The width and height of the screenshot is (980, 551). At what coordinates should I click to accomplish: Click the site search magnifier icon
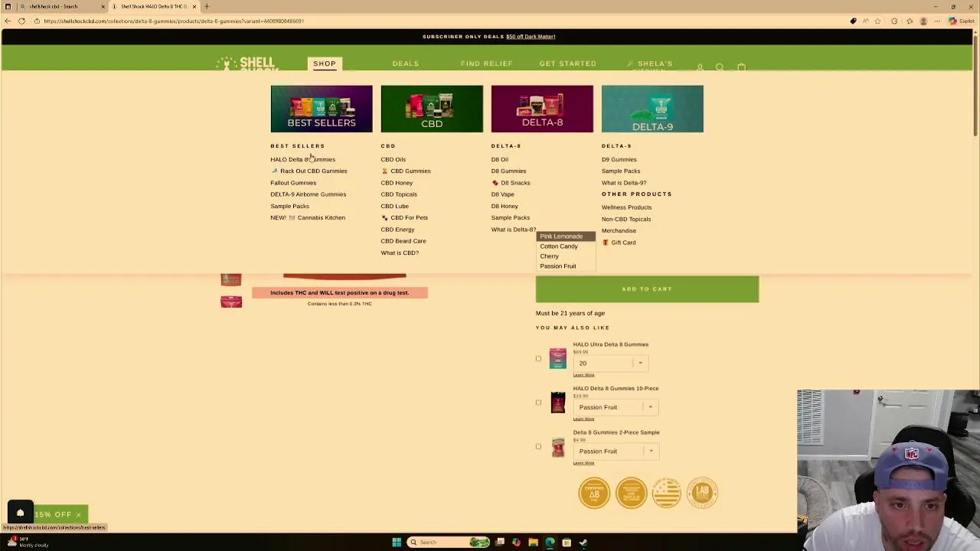(720, 67)
